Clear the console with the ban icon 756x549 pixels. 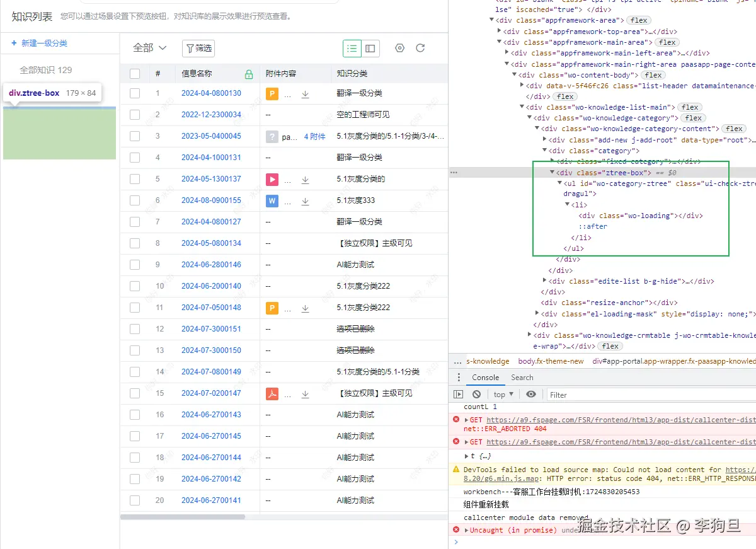click(477, 395)
